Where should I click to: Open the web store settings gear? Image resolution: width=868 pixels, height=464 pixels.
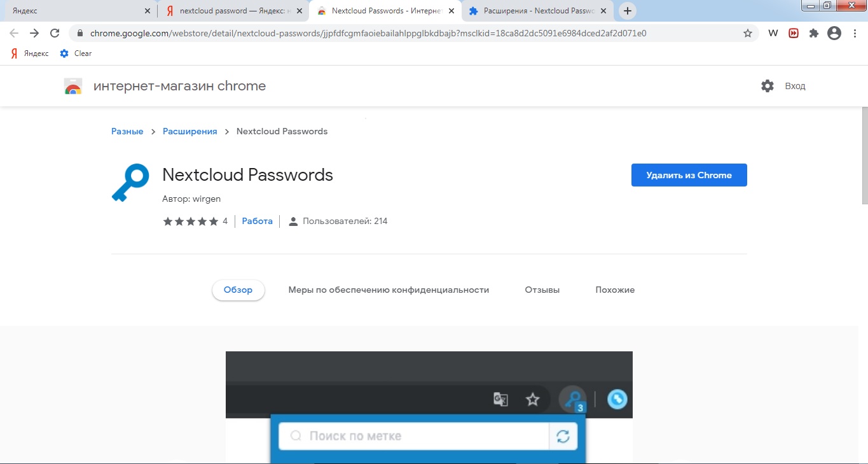pyautogui.click(x=768, y=86)
